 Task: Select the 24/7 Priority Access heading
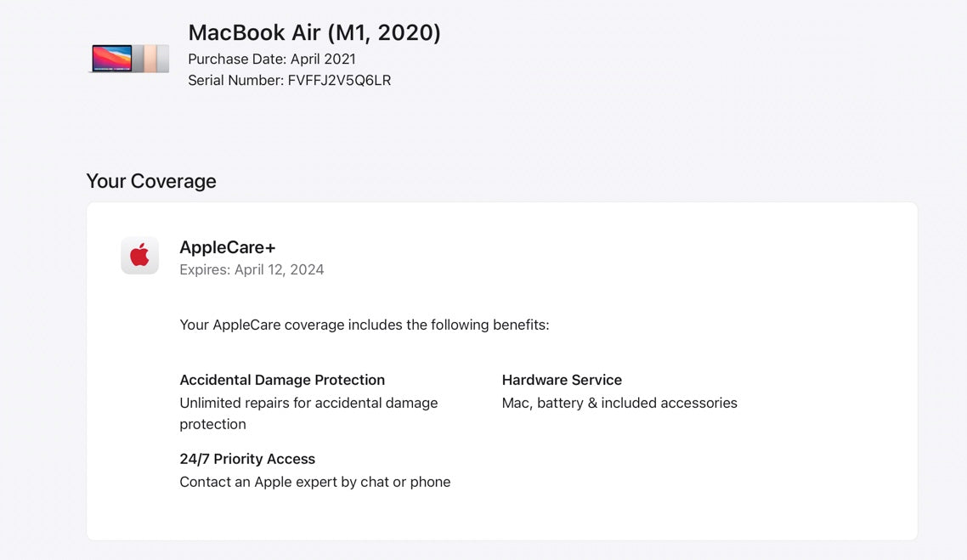point(247,459)
